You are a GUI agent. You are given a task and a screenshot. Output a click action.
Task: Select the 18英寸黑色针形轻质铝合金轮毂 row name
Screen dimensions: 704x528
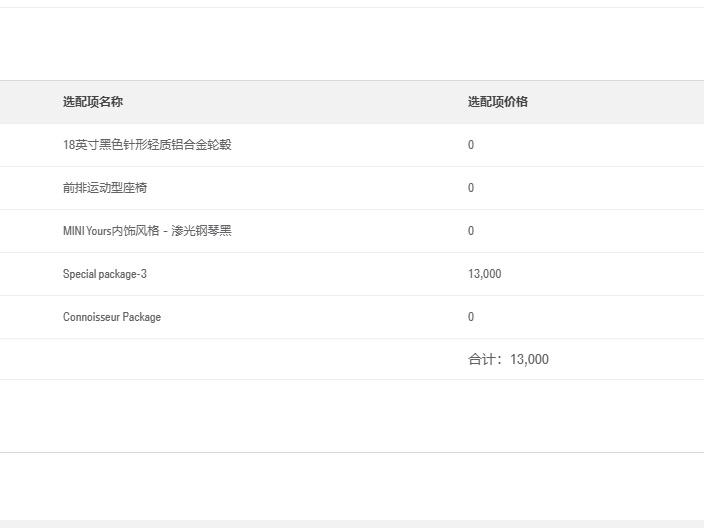coord(147,145)
